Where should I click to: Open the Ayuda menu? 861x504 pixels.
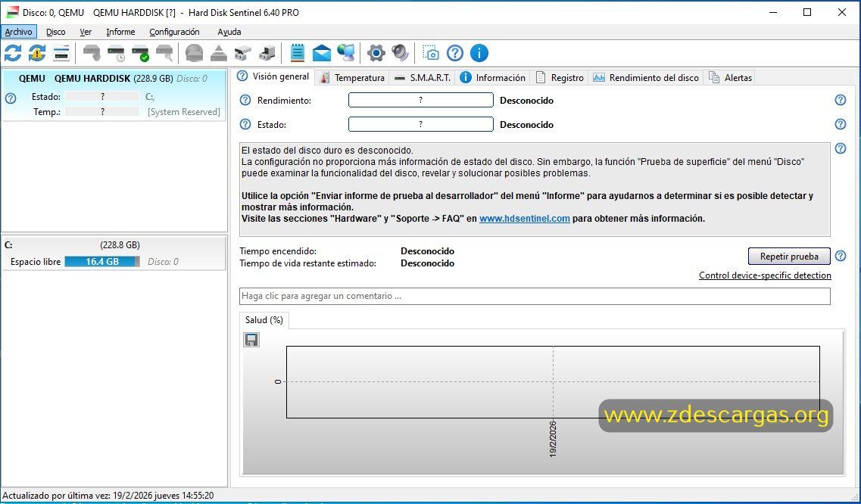click(229, 32)
